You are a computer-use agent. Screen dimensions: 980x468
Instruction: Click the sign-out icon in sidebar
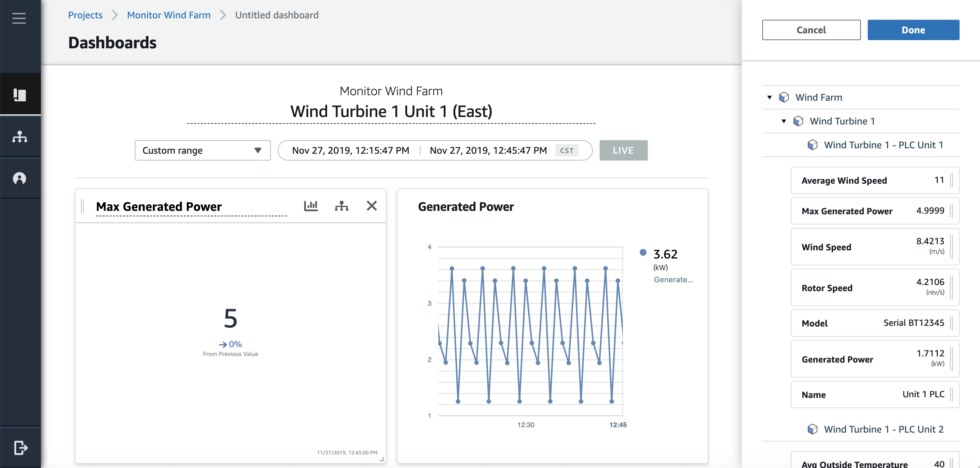20,448
